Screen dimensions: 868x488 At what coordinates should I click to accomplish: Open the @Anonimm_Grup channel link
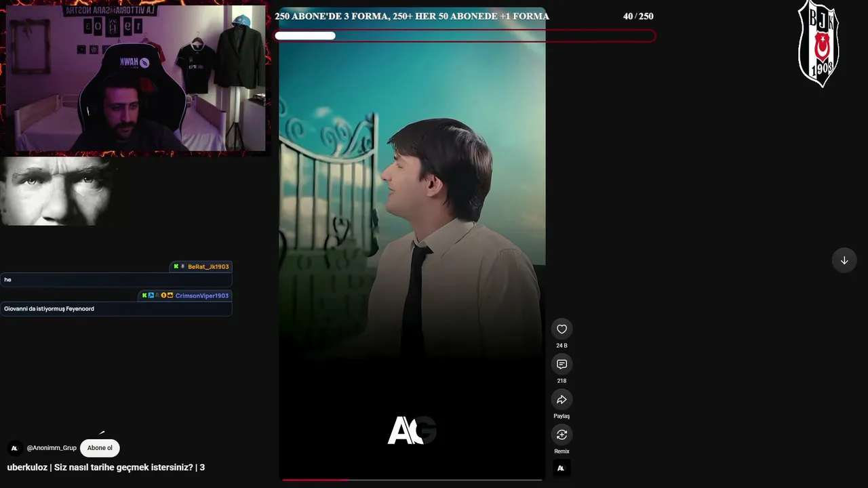[52, 448]
